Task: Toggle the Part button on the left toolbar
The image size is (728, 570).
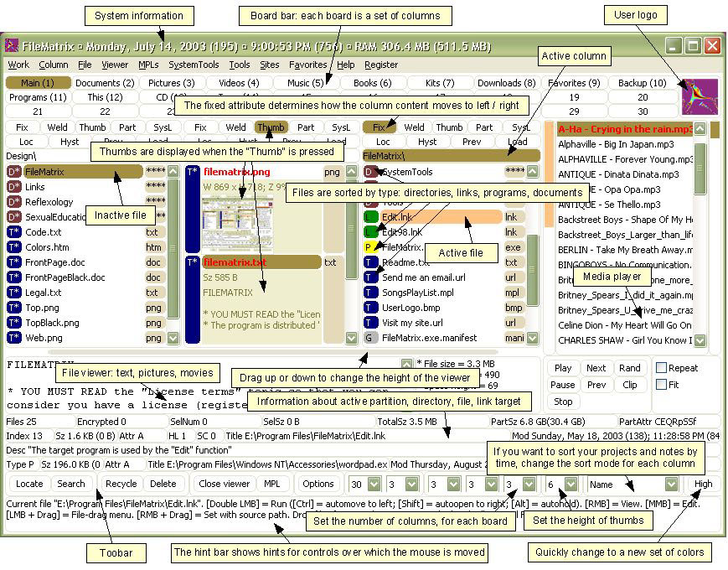Action: click(126, 128)
